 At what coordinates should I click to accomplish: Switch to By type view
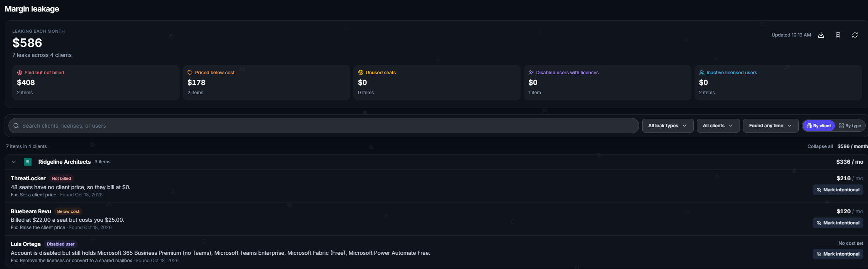tap(850, 126)
